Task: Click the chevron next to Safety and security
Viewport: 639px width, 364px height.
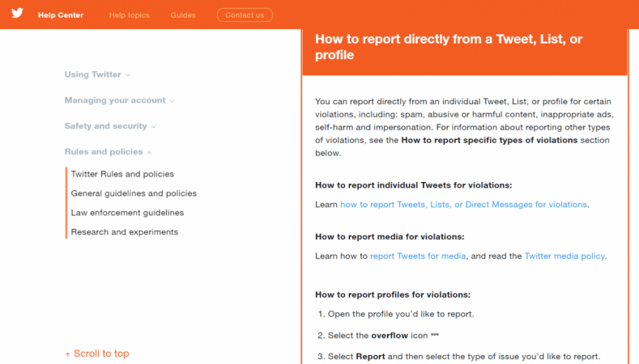Action: coord(154,127)
